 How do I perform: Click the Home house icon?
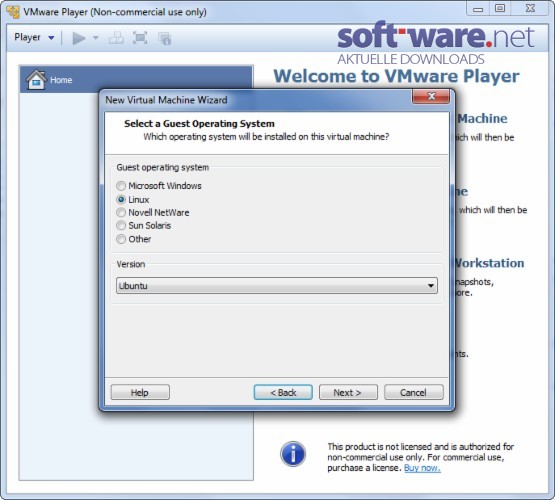(x=36, y=80)
